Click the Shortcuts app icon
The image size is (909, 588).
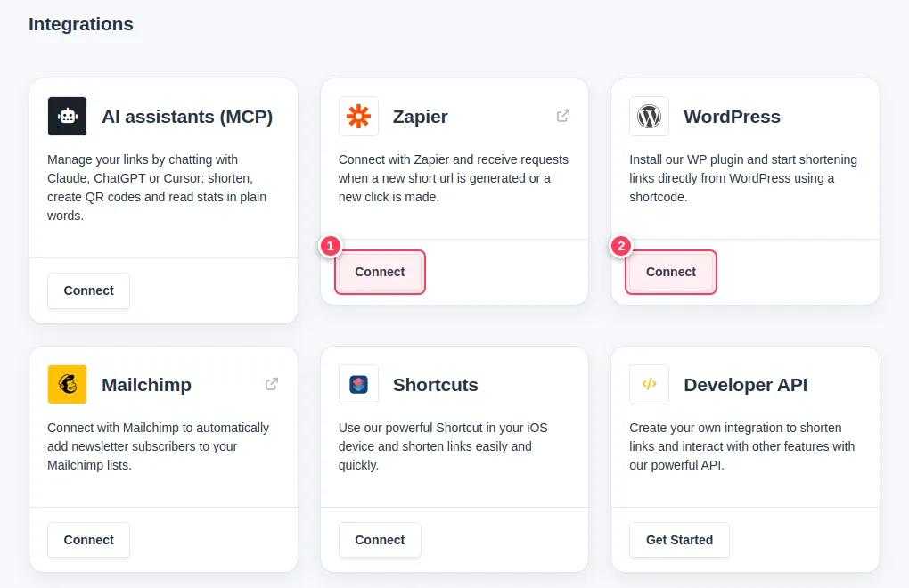358,384
